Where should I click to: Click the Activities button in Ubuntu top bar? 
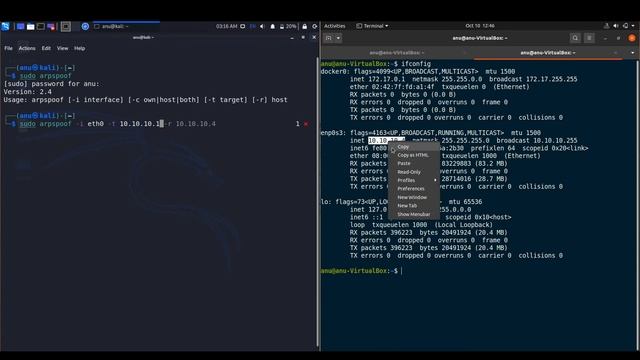[335, 26]
